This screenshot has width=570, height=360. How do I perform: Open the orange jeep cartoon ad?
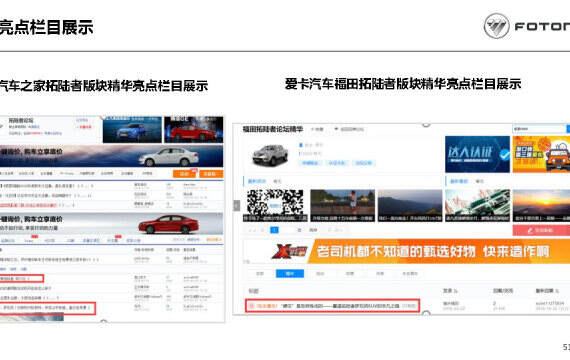(x=541, y=154)
